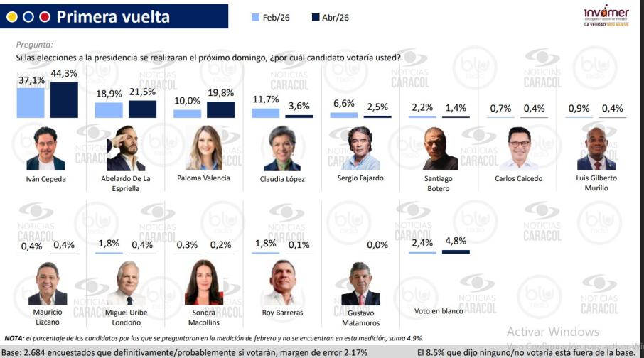
Task: Click the red circle in the header
Action: click(45, 16)
